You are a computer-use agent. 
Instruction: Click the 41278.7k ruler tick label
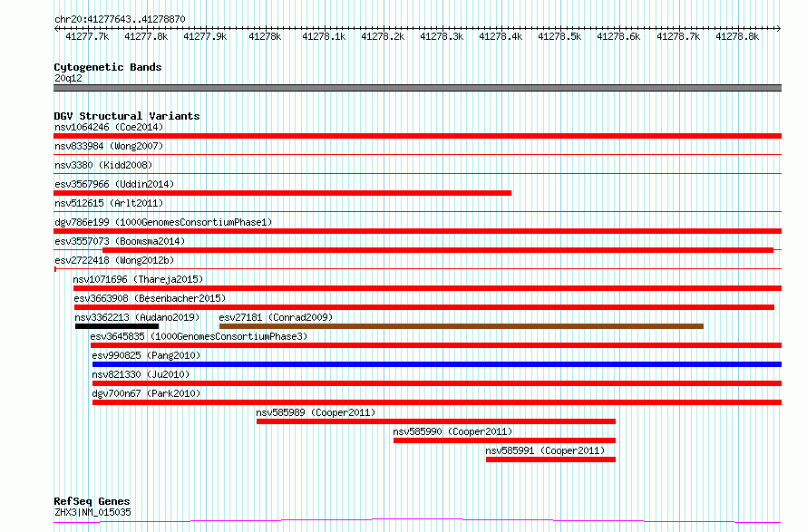pos(678,36)
